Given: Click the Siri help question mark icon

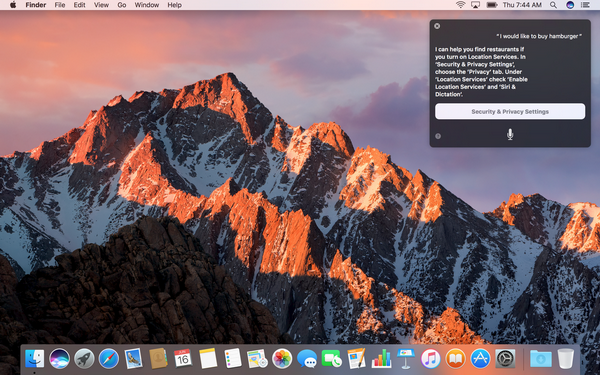Looking at the screenshot, I should (x=438, y=136).
